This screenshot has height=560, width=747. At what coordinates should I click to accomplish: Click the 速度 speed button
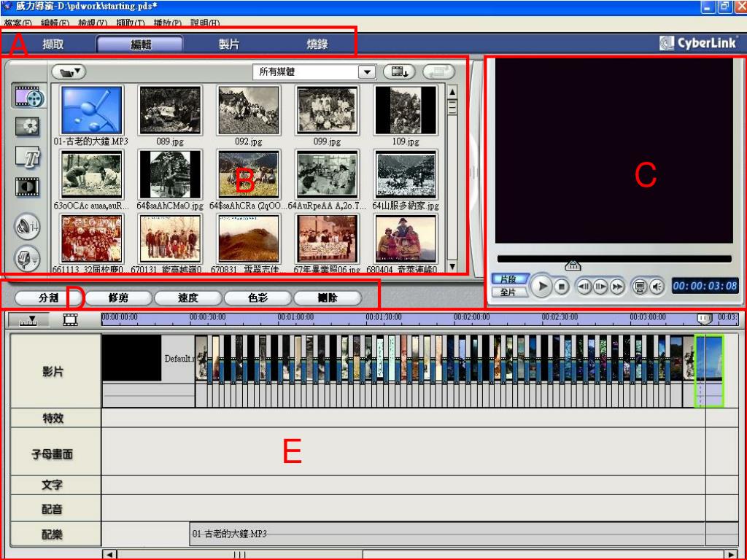point(188,298)
